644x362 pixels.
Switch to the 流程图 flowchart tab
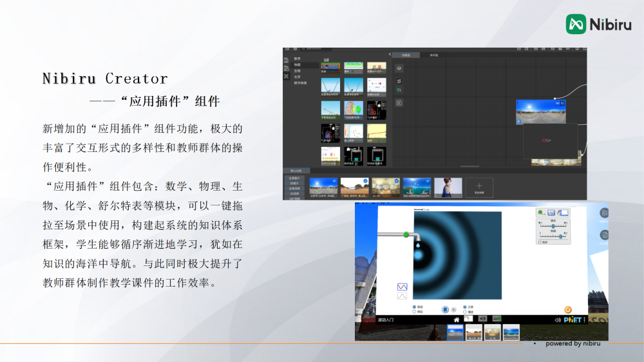tap(406, 55)
